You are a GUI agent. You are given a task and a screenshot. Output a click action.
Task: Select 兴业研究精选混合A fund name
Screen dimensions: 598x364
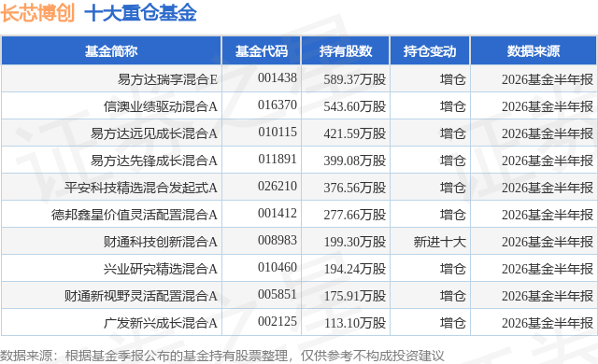click(x=161, y=269)
